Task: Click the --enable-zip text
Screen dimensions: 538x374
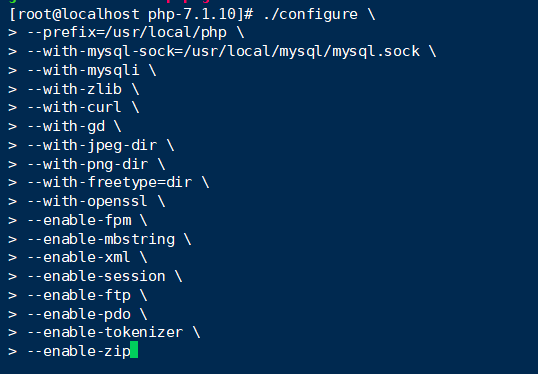Action: pyautogui.click(x=79, y=351)
